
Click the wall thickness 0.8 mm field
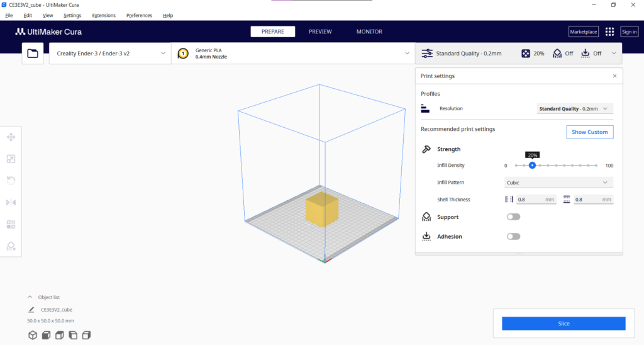[x=536, y=200]
